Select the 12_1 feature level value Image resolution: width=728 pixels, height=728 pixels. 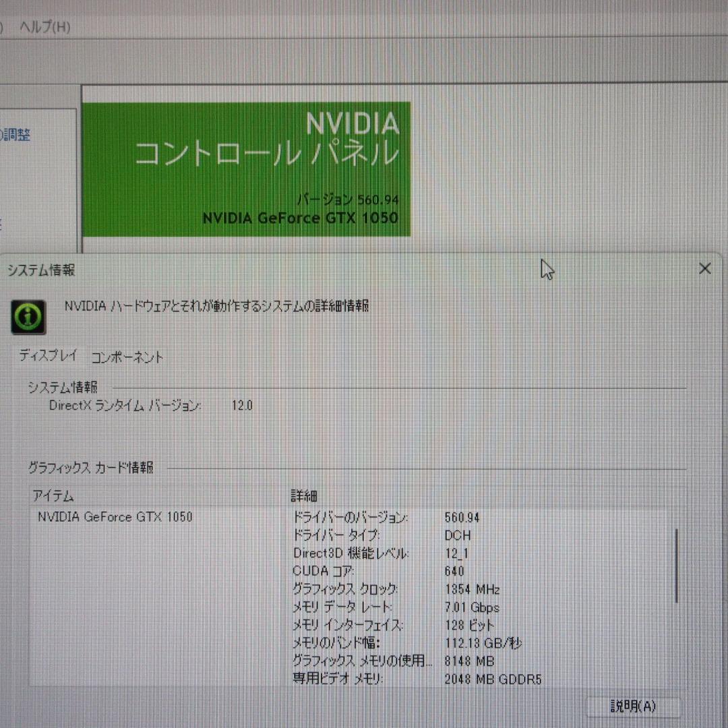[456, 553]
